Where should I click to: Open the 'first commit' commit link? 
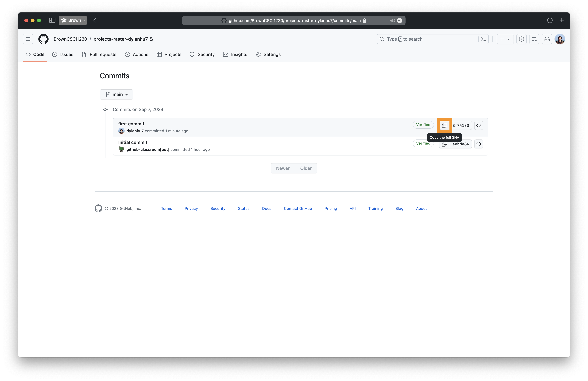tap(131, 124)
